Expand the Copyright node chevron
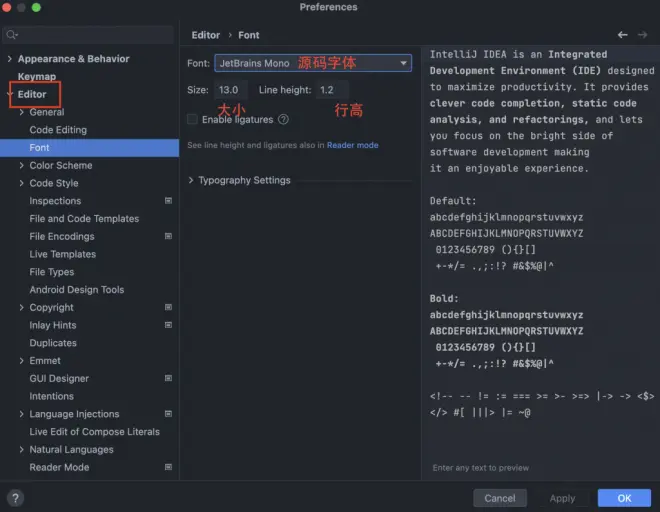Screen dimensions: 660x512 tap(21, 307)
